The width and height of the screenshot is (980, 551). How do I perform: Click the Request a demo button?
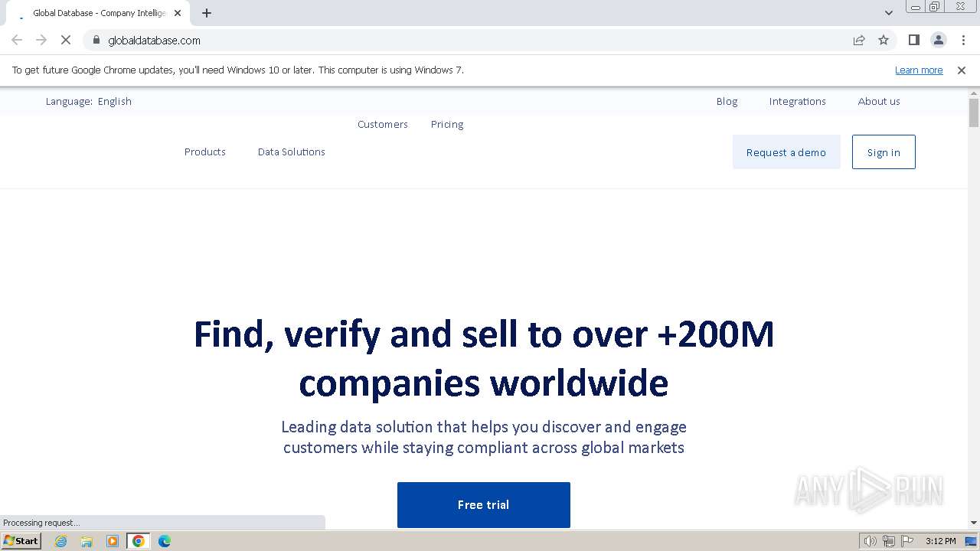click(x=786, y=152)
